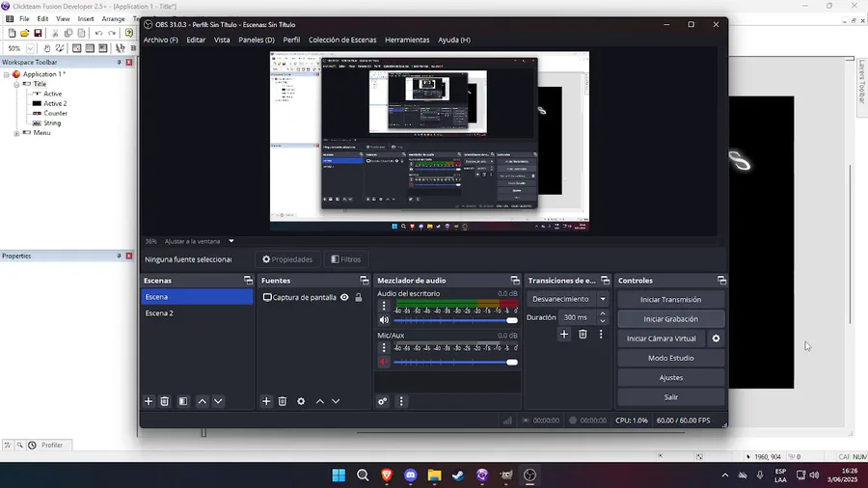This screenshot has width=868, height=488.
Task: Expand the Menu frame tree node
Action: click(x=16, y=133)
